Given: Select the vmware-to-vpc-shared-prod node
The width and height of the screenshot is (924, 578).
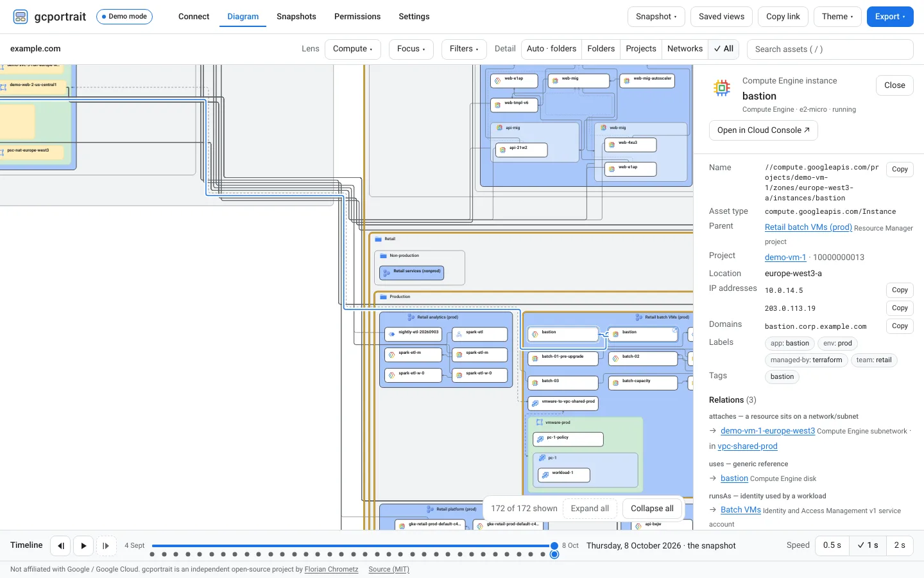Looking at the screenshot, I should click(563, 403).
